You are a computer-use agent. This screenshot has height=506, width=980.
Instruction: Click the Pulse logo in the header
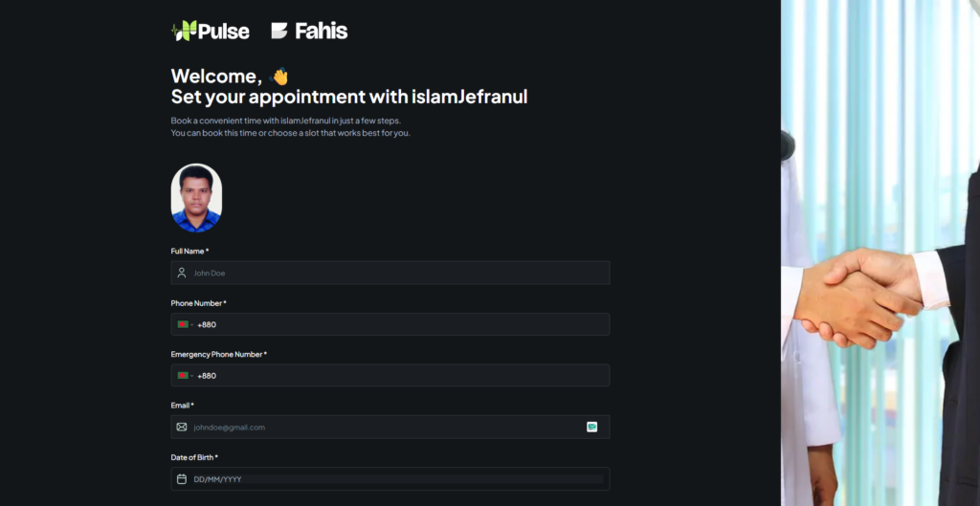[x=211, y=31]
